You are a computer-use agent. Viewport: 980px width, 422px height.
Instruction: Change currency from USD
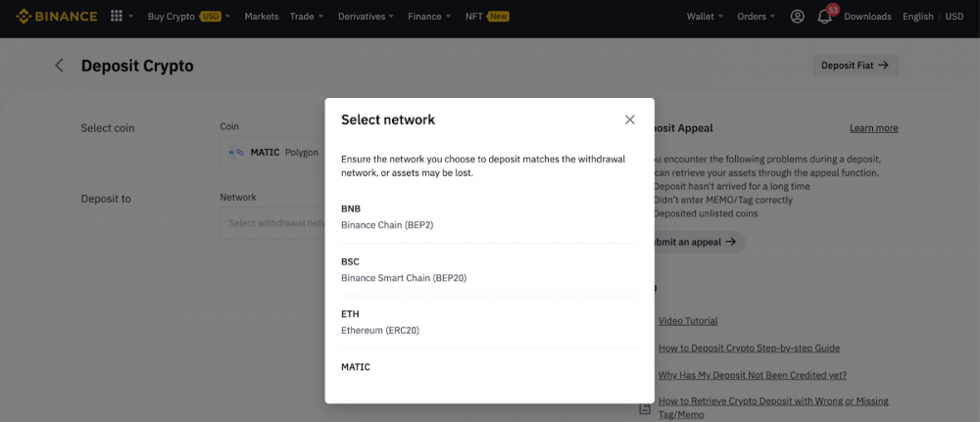[954, 17]
